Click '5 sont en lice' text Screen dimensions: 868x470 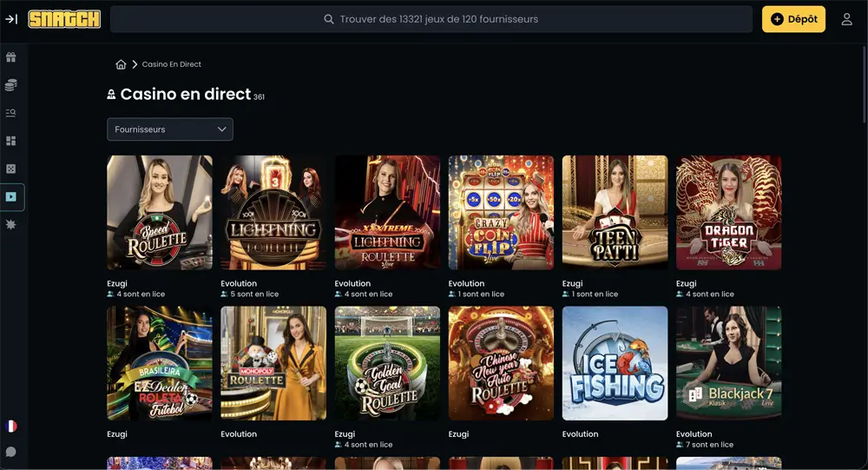click(x=254, y=294)
